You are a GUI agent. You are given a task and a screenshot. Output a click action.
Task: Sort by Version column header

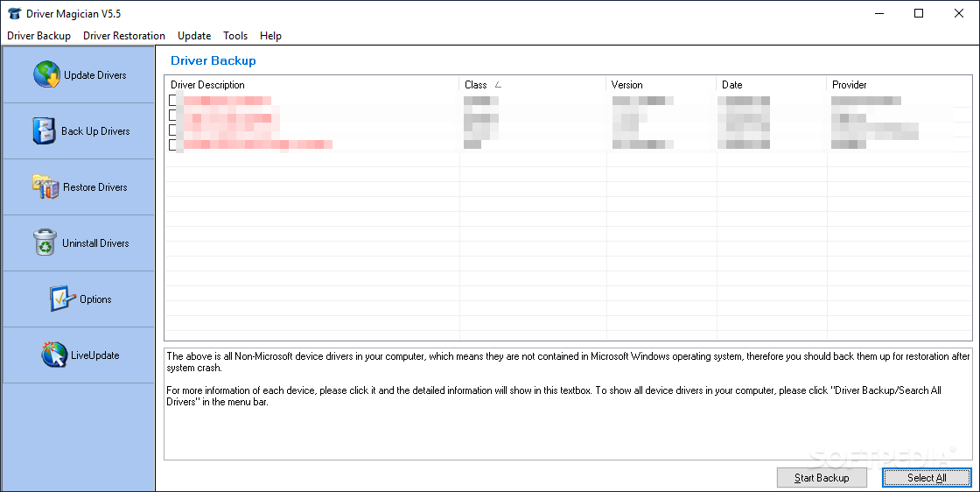(x=661, y=84)
